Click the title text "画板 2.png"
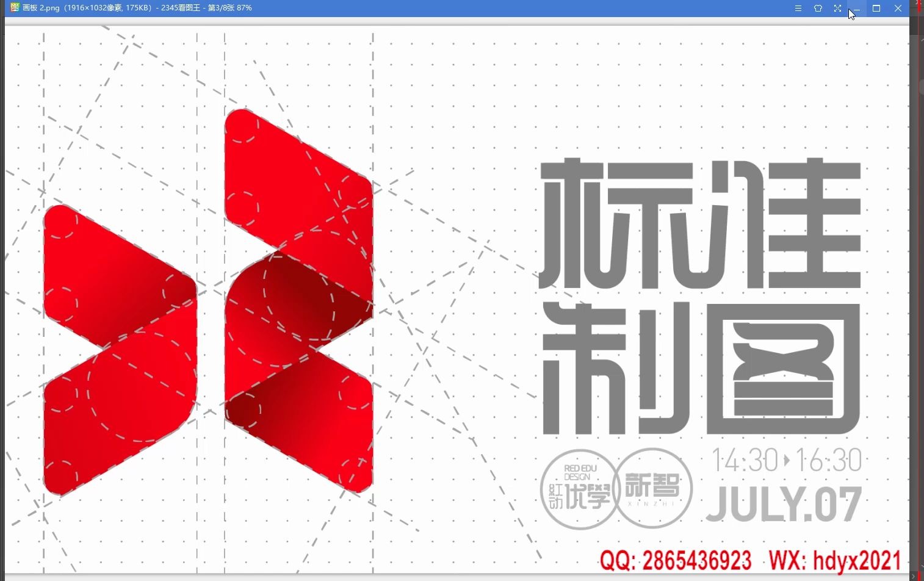The width and height of the screenshot is (924, 581). (40, 8)
